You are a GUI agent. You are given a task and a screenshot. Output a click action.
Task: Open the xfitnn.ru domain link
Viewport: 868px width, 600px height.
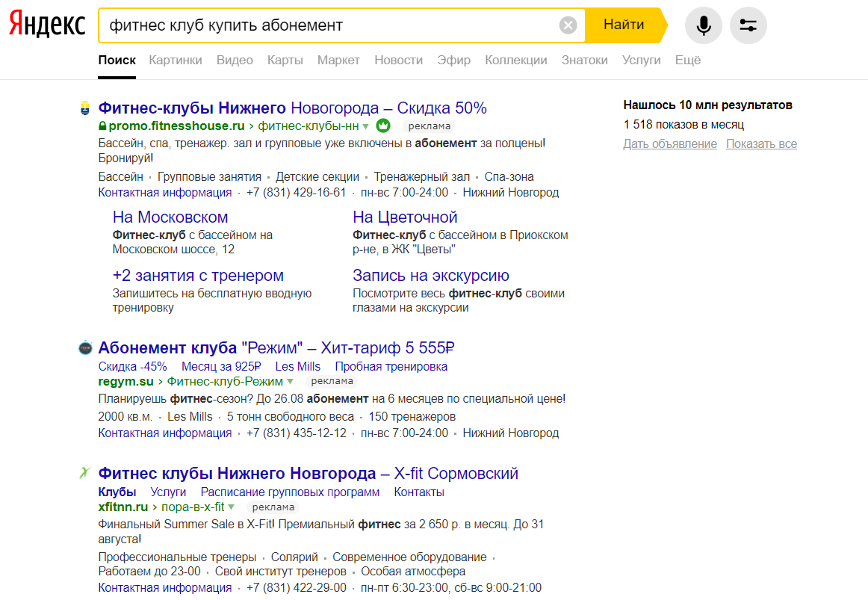click(123, 507)
